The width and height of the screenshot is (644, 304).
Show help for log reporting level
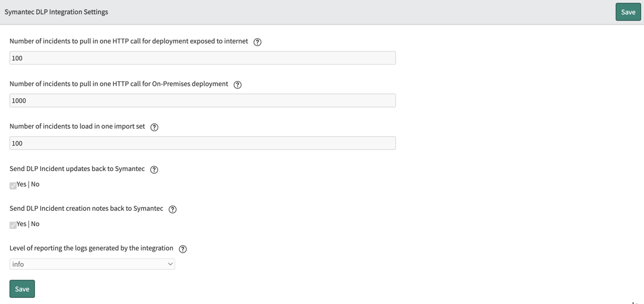[x=183, y=249]
